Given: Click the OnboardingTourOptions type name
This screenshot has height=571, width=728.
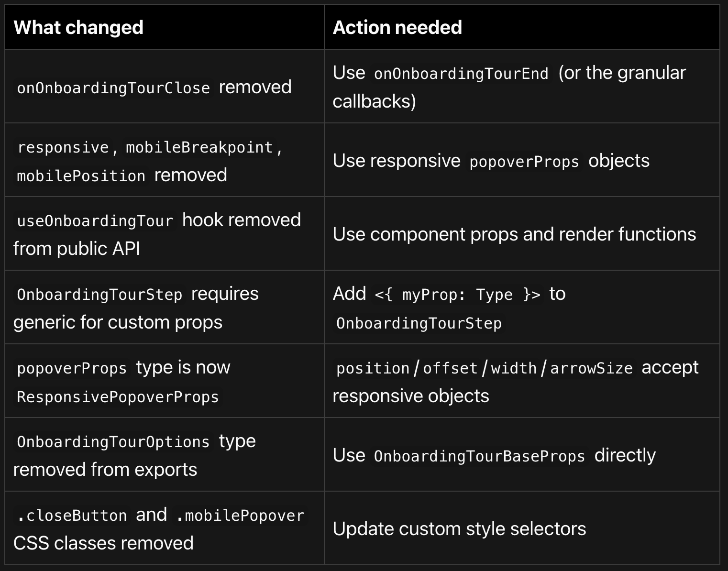Looking at the screenshot, I should tap(113, 442).
